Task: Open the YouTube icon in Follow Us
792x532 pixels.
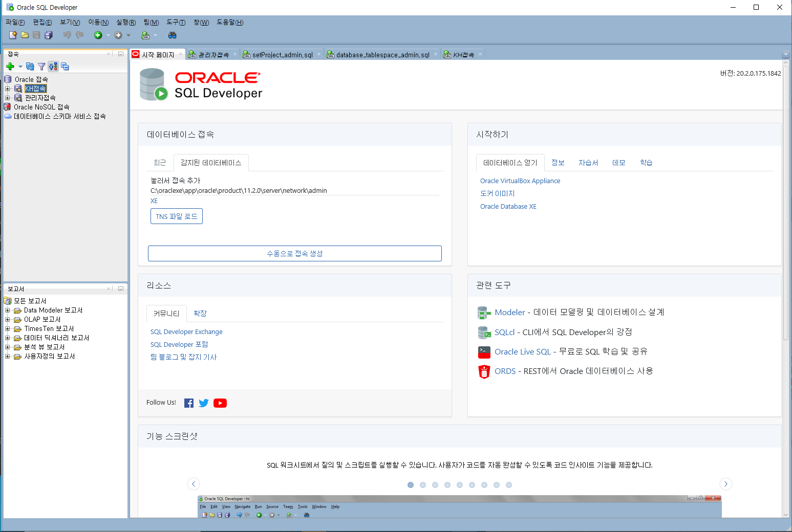Action: click(220, 403)
